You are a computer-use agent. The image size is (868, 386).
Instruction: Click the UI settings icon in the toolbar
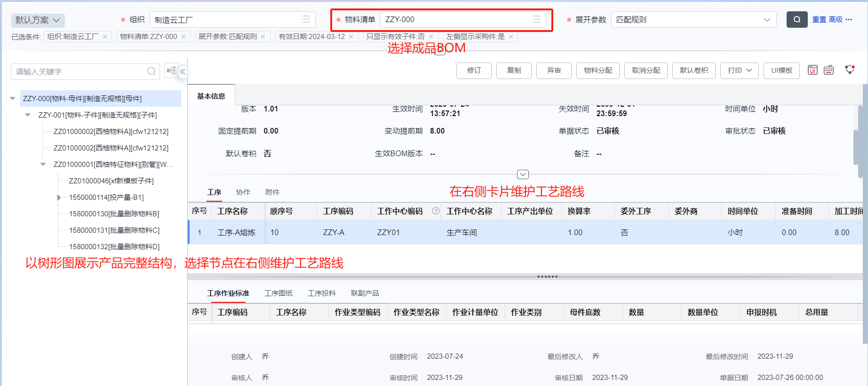tap(812, 70)
